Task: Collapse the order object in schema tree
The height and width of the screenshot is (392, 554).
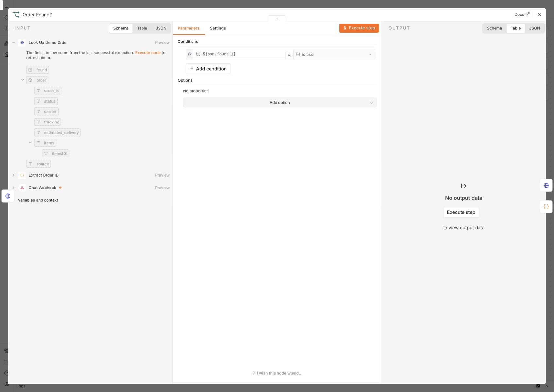Action: tap(23, 80)
